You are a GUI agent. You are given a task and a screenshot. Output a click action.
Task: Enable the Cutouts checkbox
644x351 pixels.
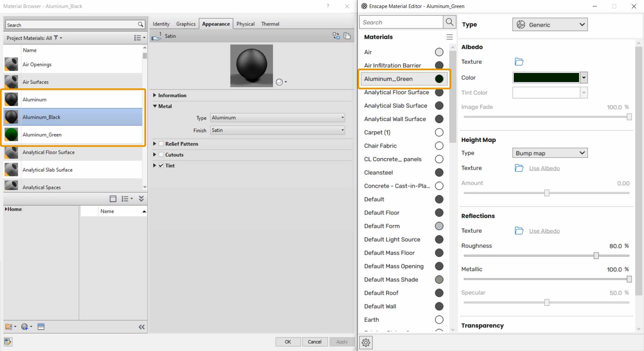(161, 155)
